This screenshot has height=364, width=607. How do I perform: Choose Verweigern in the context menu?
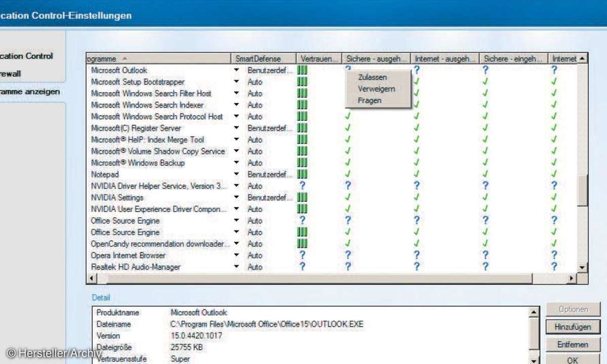376,89
